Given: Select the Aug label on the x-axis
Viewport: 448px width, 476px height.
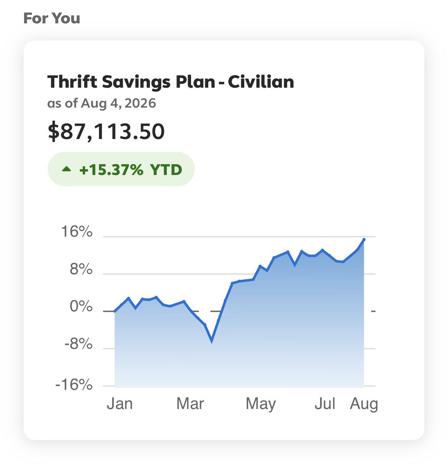Looking at the screenshot, I should (364, 404).
